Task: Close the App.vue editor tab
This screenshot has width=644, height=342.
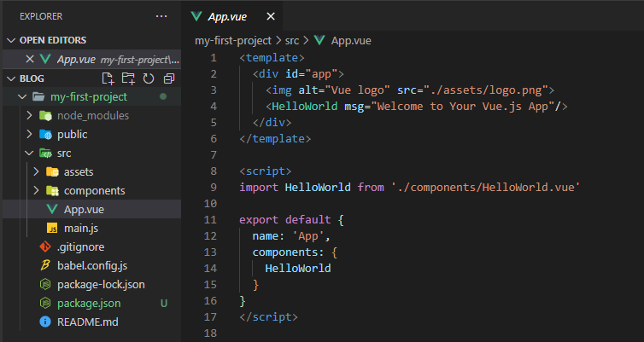Action: 271,16
